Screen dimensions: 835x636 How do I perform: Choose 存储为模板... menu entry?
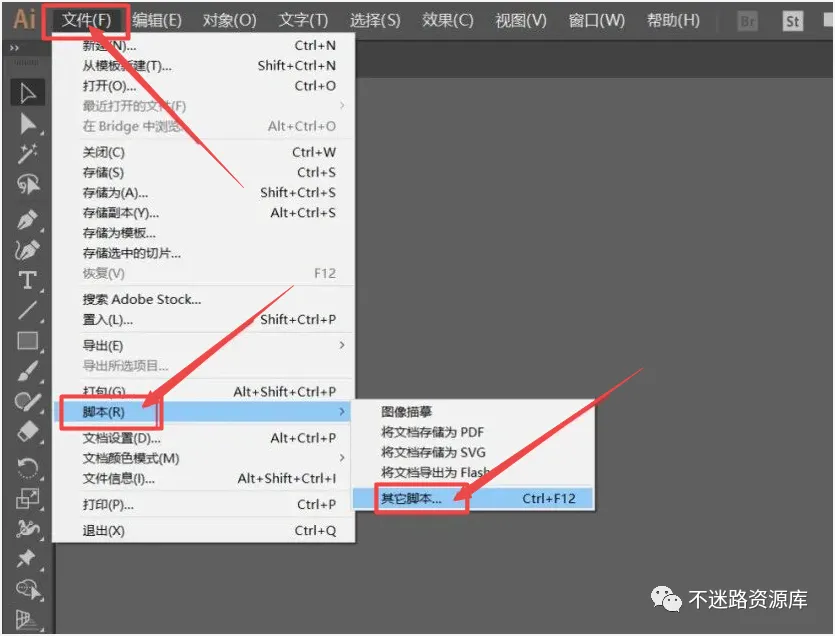pyautogui.click(x=203, y=233)
